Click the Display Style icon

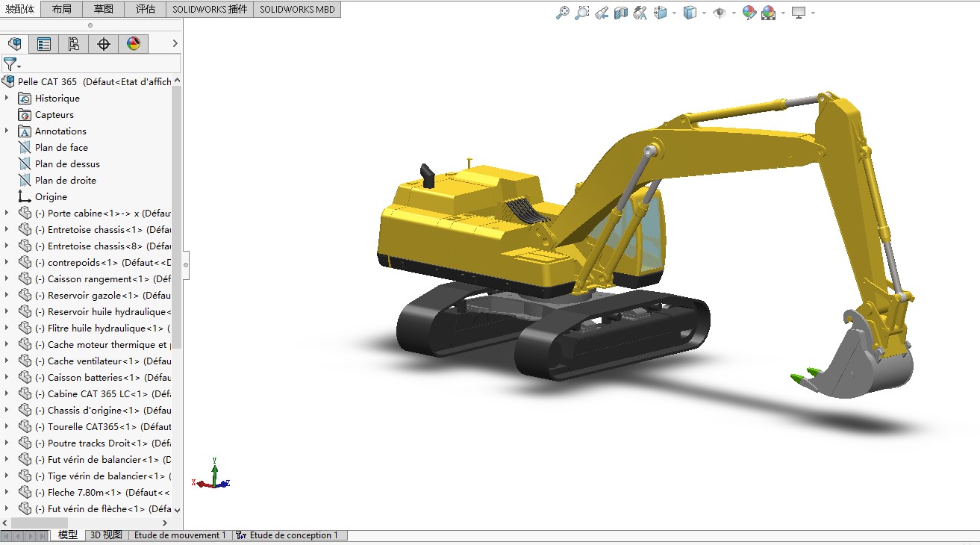pos(690,13)
